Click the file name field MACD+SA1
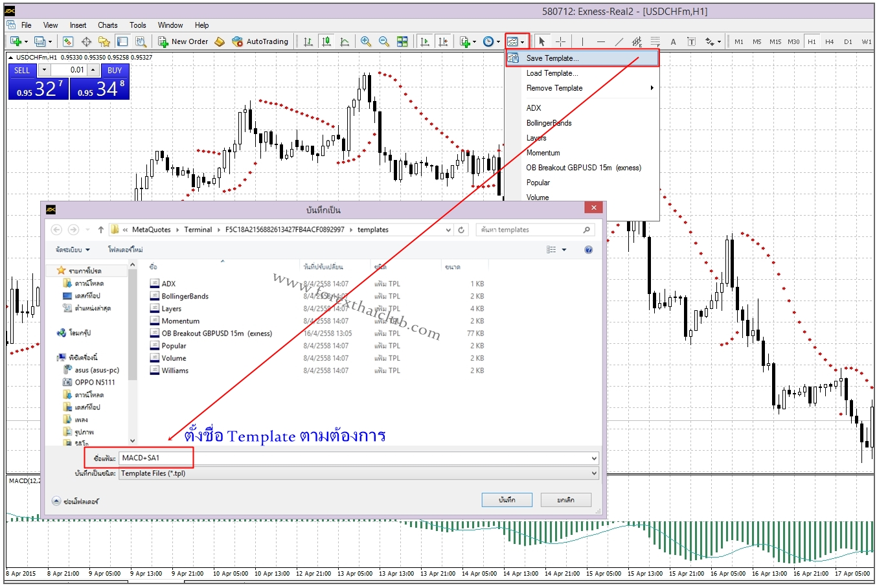Viewport: 877px width, 588px height. pos(358,458)
